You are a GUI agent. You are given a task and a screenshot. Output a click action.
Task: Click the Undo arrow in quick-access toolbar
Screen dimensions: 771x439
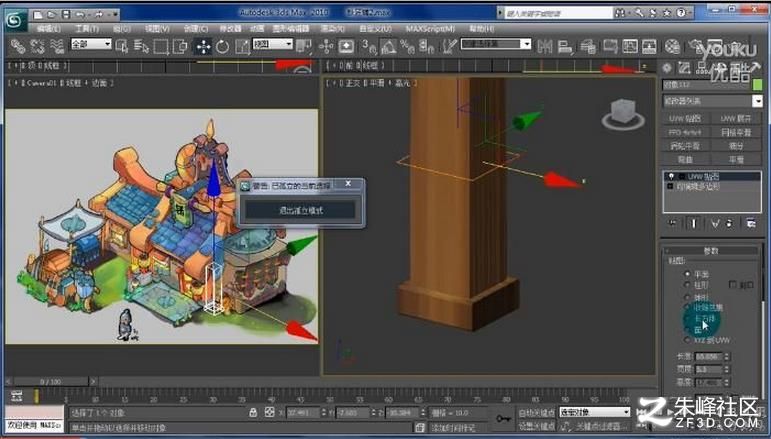[x=80, y=14]
